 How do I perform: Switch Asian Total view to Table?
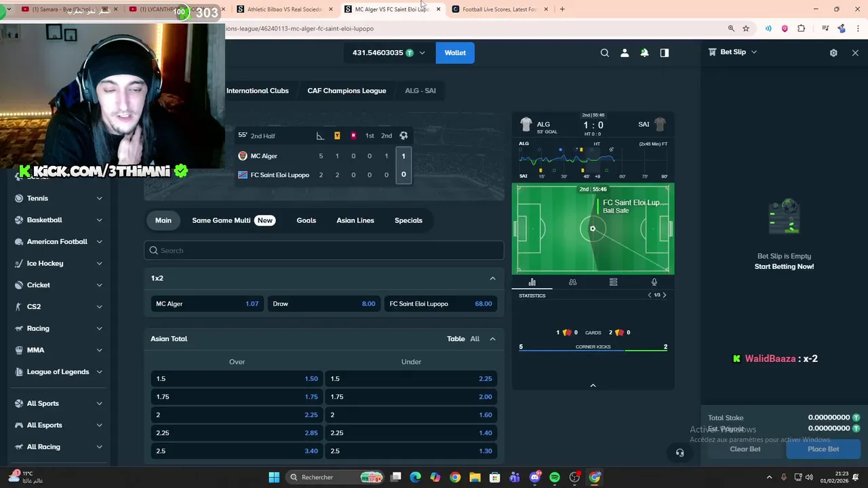pyautogui.click(x=456, y=339)
